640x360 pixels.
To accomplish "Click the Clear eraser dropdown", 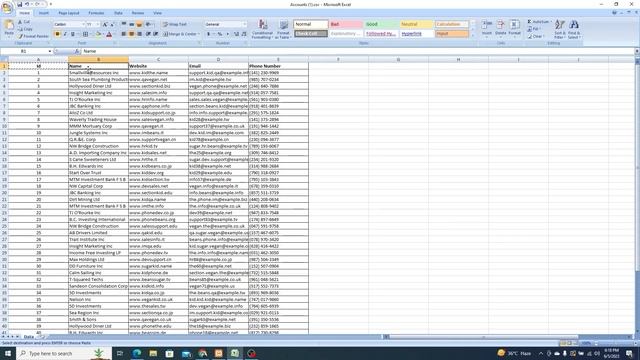I will (536, 36).
